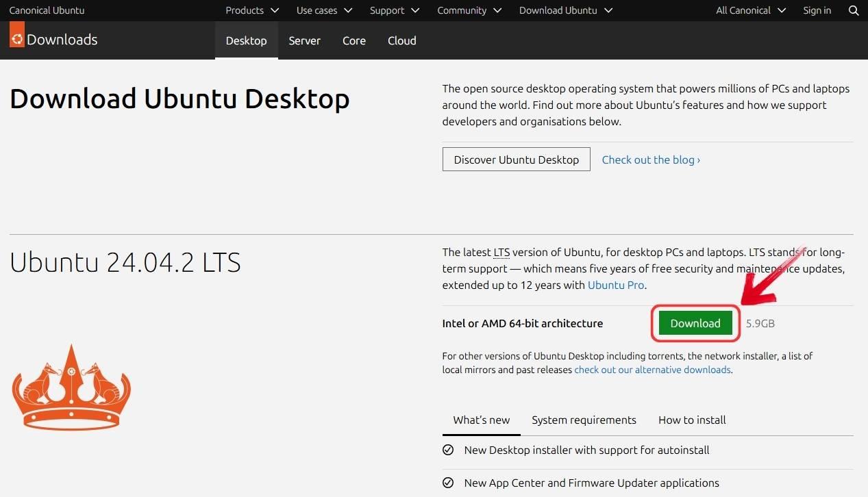Follow the Ubuntu Pro link

tap(615, 285)
